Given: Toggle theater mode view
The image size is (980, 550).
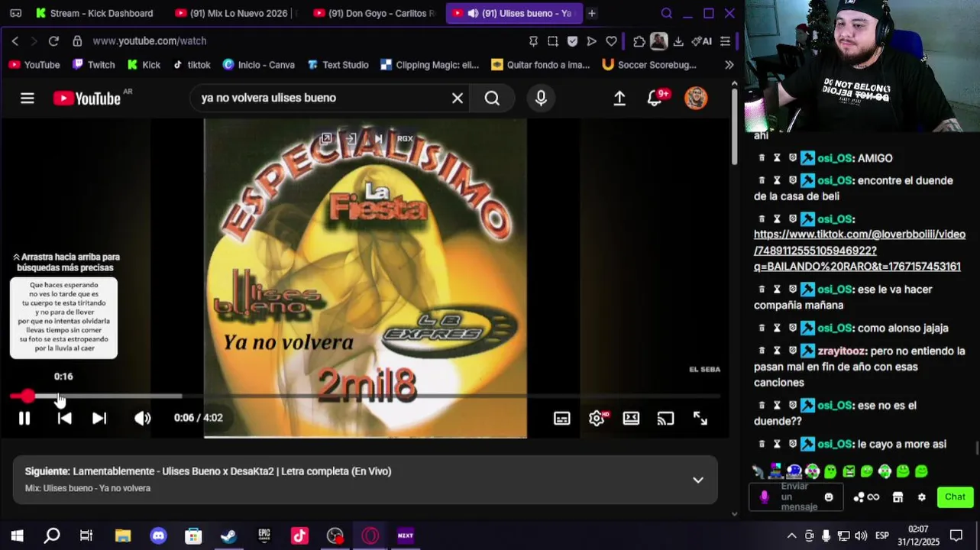Looking at the screenshot, I should tap(631, 418).
